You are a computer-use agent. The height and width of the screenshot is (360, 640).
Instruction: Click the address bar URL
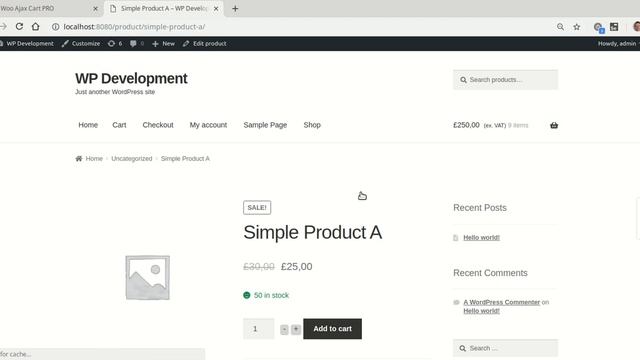point(134,27)
